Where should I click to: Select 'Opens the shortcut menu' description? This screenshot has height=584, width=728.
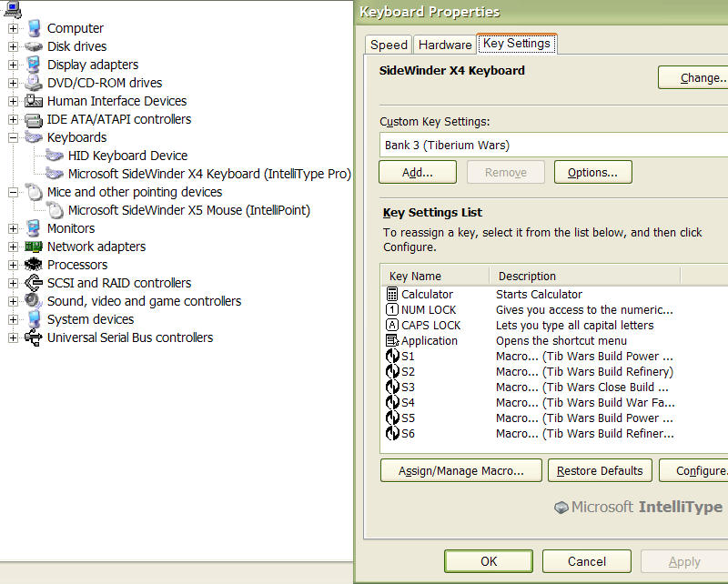[x=561, y=341]
